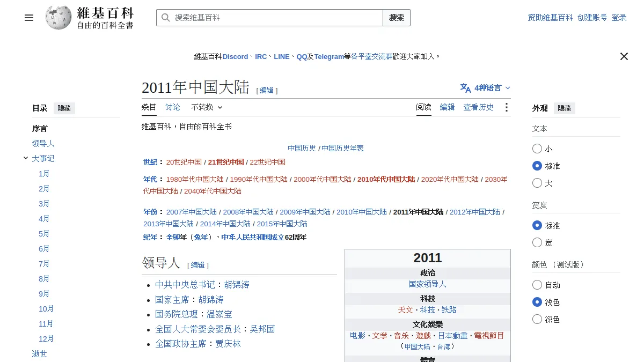Switch to the 编辑 tab
The image size is (644, 362).
(x=448, y=107)
